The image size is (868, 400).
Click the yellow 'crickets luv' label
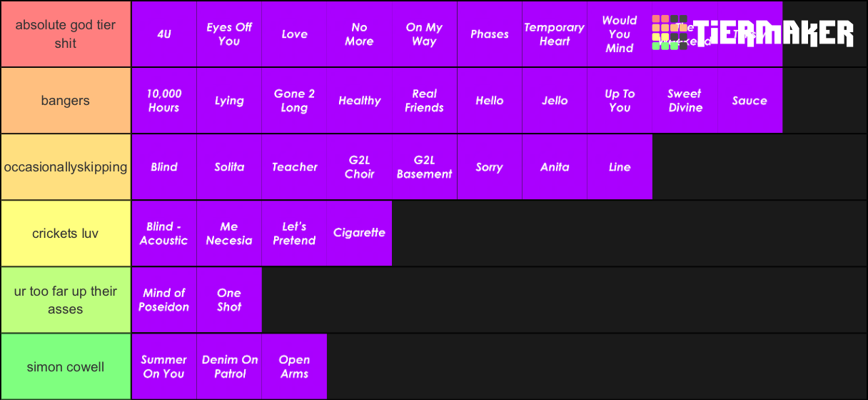pos(66,234)
